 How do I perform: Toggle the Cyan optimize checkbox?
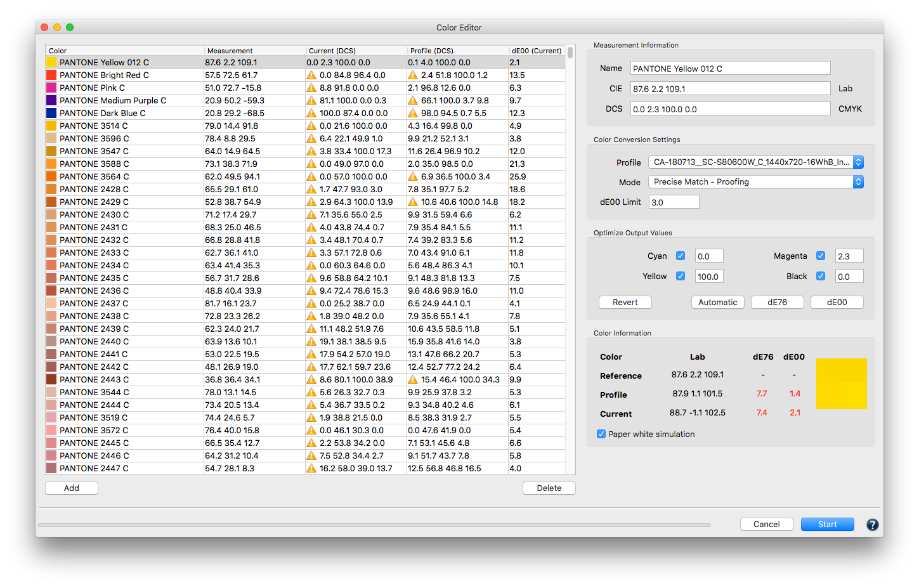(x=681, y=256)
